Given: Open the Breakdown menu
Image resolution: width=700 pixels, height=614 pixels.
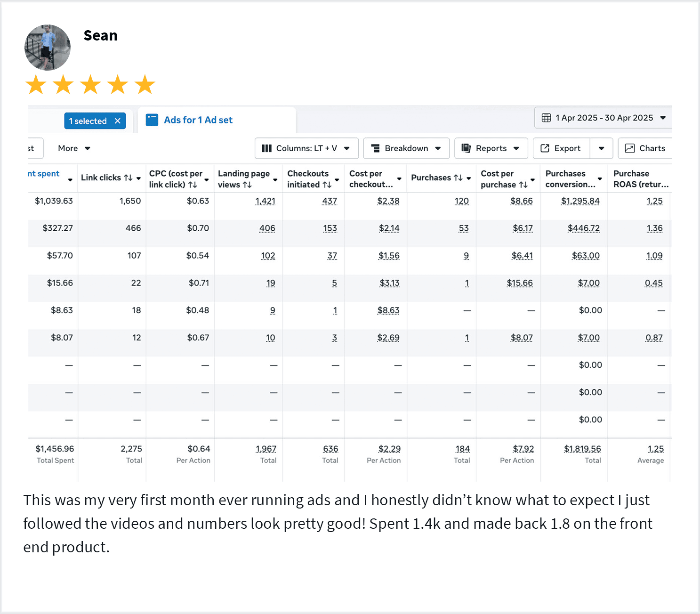Looking at the screenshot, I should pos(406,148).
